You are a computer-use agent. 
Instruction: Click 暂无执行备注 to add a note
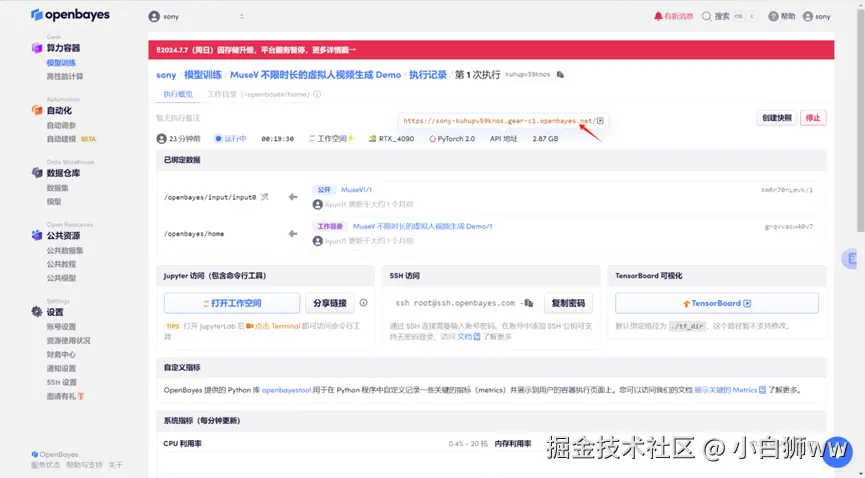point(178,118)
